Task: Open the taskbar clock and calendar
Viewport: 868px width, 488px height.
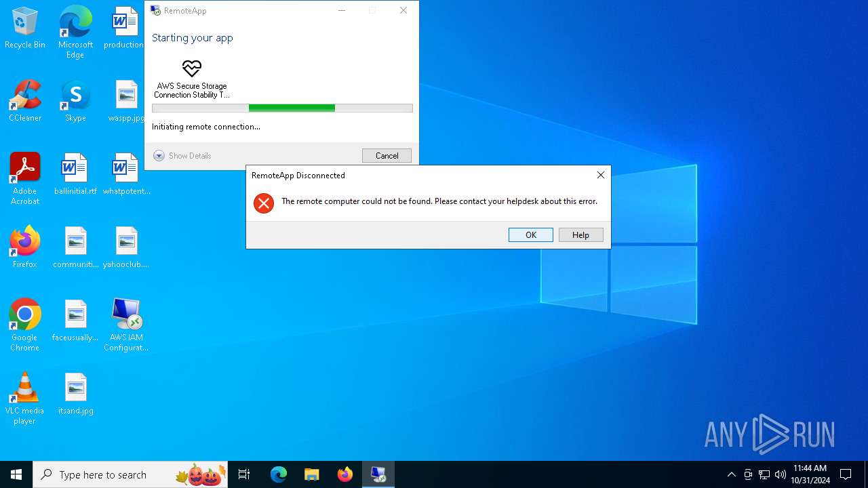Action: (810, 474)
